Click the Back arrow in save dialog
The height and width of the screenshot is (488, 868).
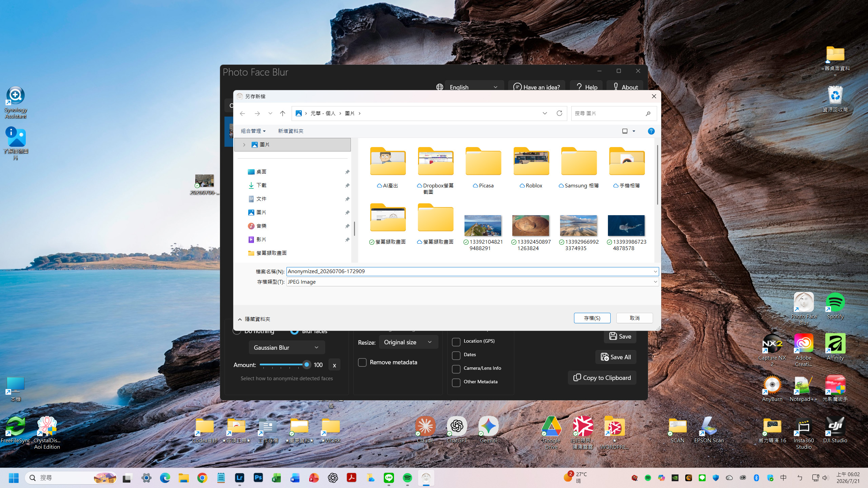click(242, 114)
